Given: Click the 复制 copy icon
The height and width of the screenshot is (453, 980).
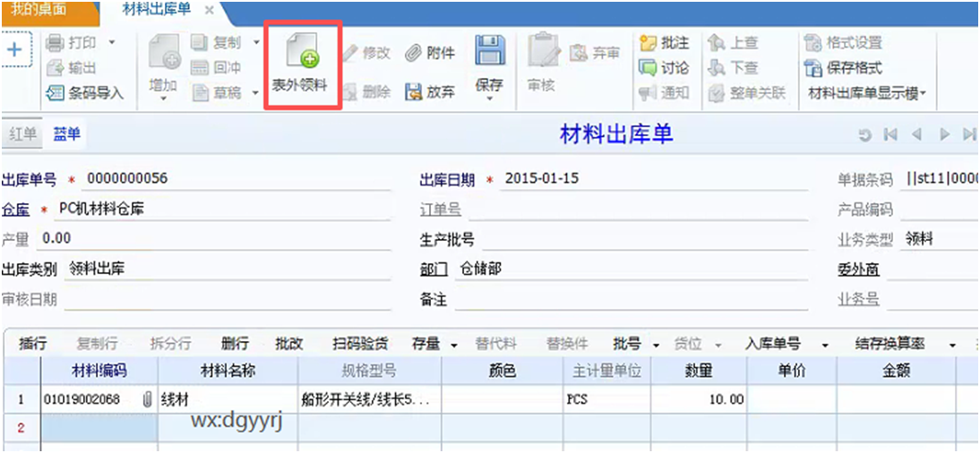Looking at the screenshot, I should 200,42.
